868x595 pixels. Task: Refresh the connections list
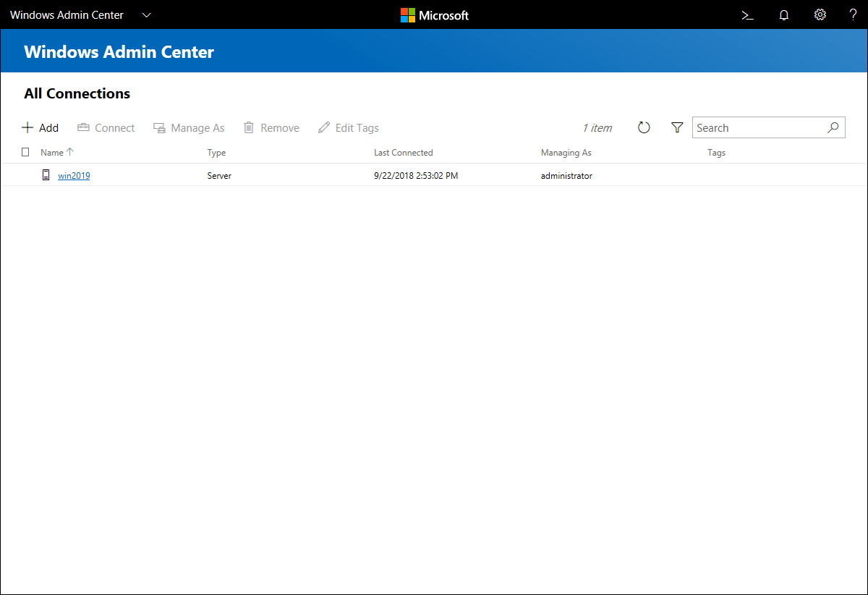[x=644, y=128]
